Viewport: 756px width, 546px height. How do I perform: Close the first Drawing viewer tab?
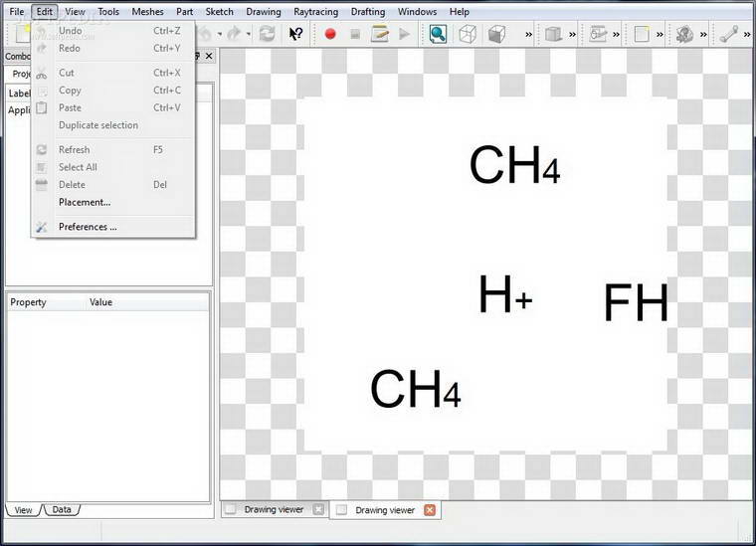point(318,509)
